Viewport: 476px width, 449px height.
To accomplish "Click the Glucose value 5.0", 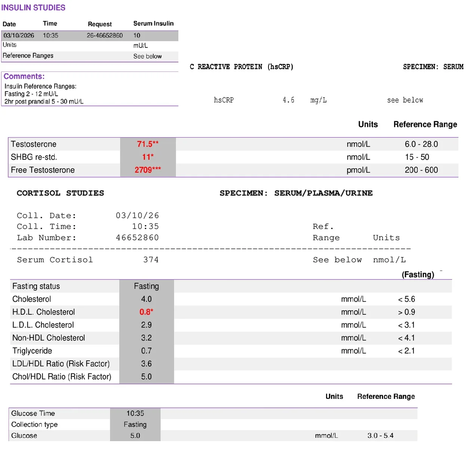I will pyautogui.click(x=135, y=436).
